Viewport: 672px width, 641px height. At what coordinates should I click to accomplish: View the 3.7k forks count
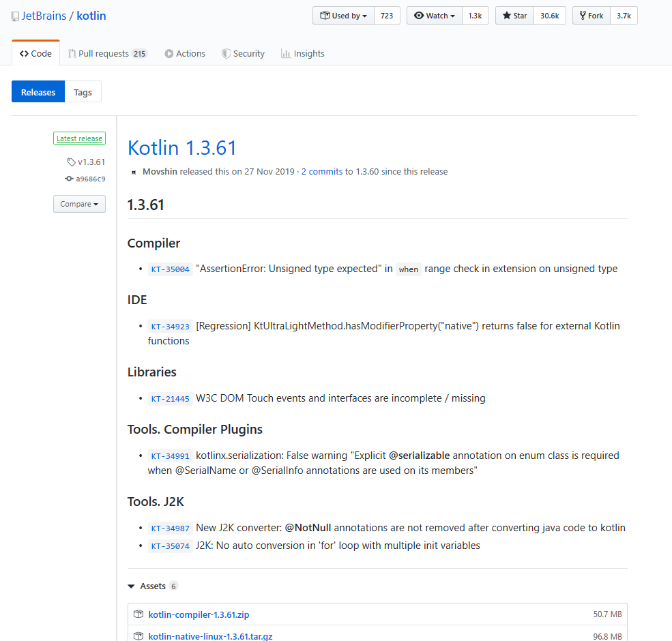point(624,16)
